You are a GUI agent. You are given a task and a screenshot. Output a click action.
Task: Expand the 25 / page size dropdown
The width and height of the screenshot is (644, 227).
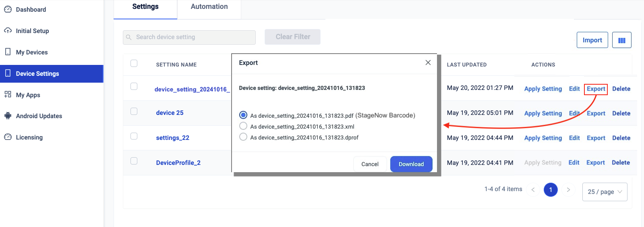click(605, 192)
